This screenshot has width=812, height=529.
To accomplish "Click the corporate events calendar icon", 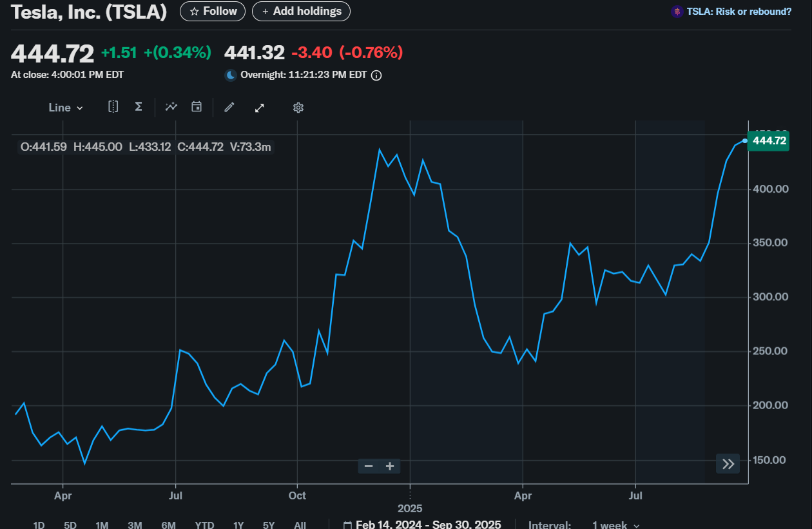I will 197,107.
